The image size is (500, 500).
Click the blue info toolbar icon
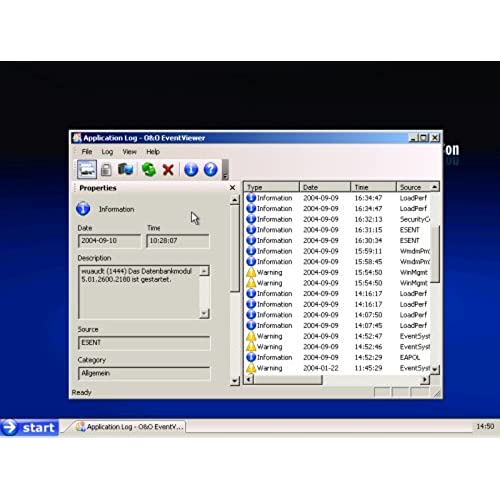[191, 169]
